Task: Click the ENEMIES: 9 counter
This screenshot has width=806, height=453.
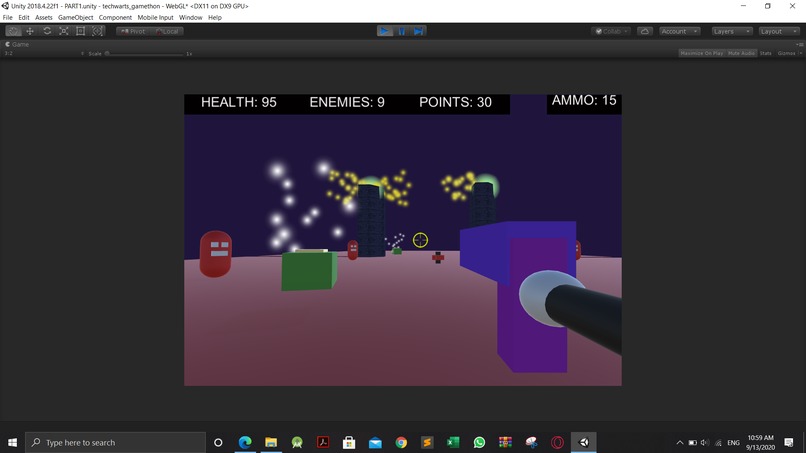Action: coord(347,102)
